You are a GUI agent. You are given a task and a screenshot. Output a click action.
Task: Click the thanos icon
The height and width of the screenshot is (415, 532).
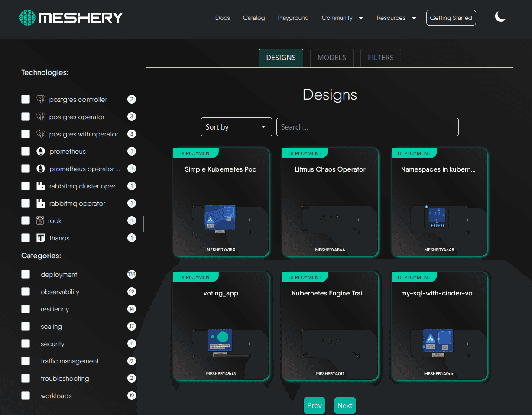tap(41, 238)
